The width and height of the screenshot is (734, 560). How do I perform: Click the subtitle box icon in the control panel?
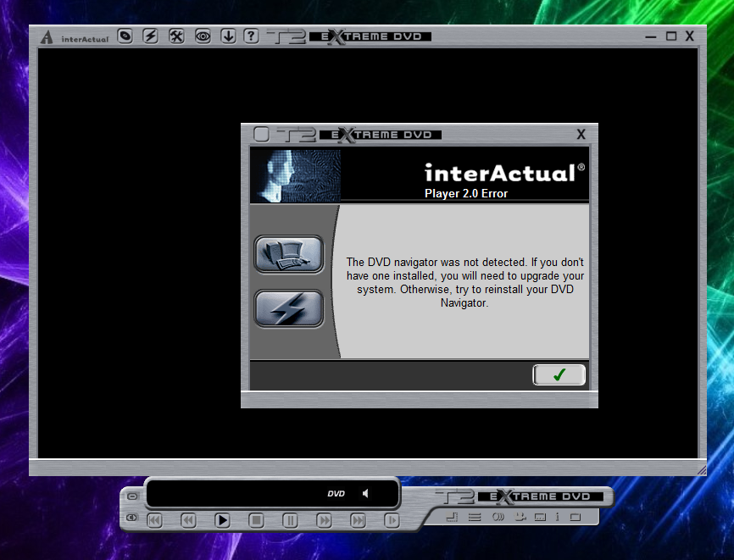point(540,517)
